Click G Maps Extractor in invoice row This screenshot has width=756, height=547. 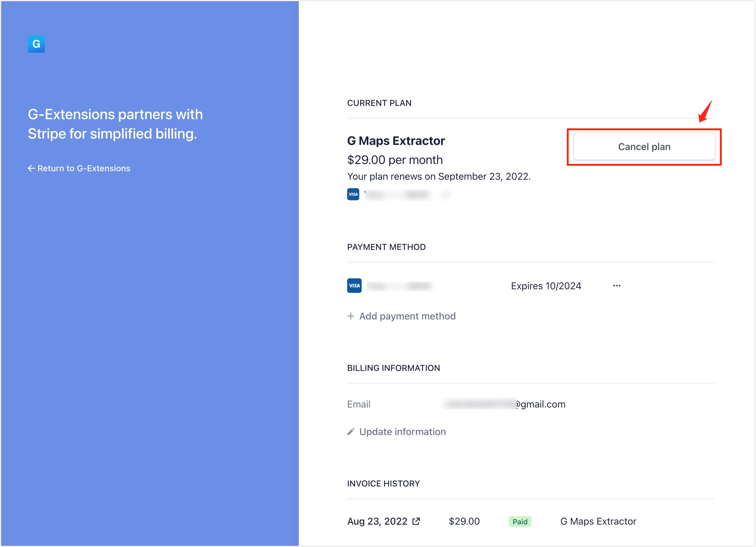click(598, 521)
